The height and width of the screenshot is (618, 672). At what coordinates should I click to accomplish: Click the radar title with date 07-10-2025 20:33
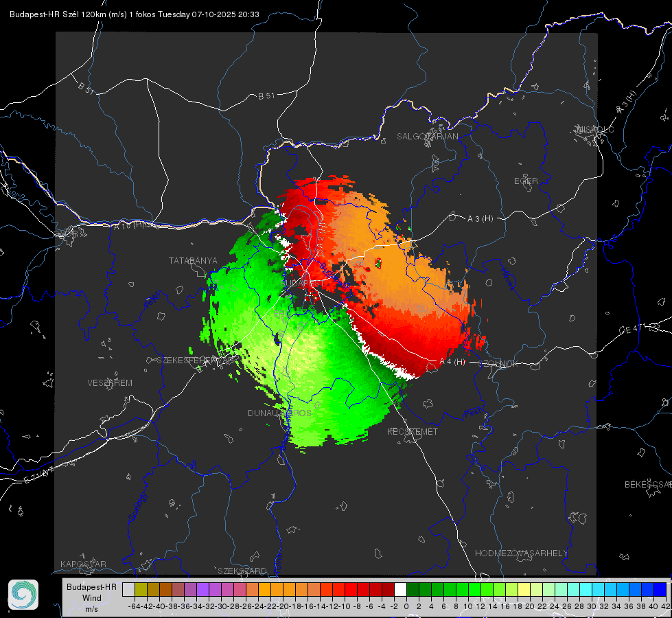[x=134, y=14]
